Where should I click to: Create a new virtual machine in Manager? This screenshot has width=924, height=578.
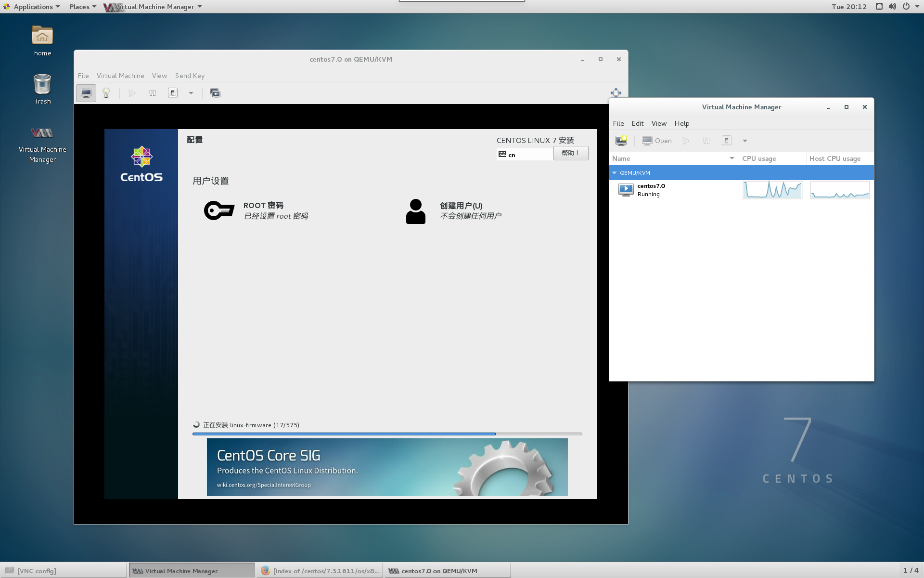pos(621,141)
